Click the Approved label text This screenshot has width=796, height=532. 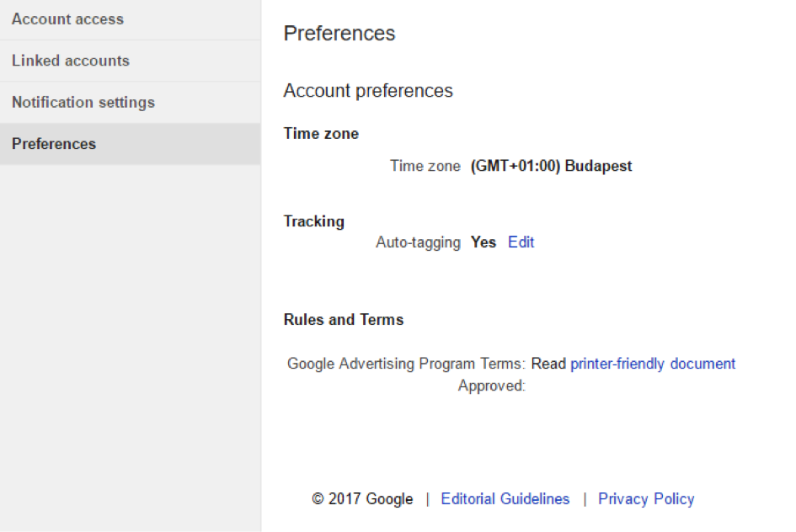(491, 386)
